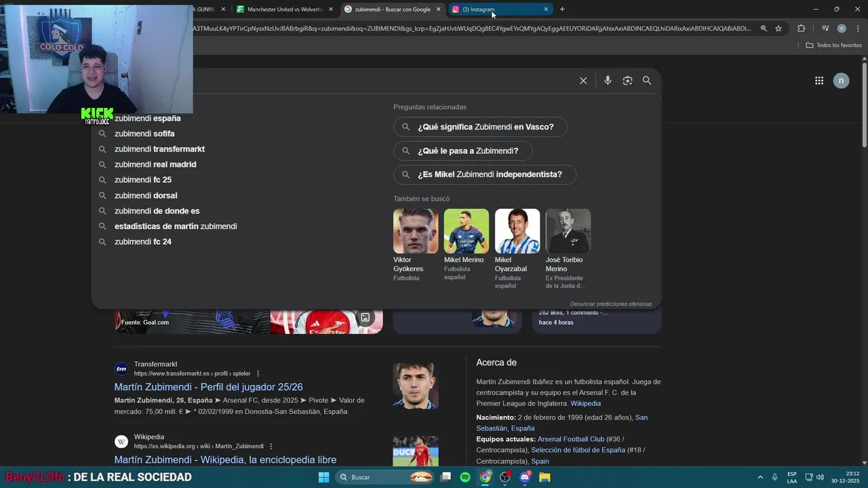Open a new browser tab
The width and height of the screenshot is (868, 488).
[x=562, y=9]
